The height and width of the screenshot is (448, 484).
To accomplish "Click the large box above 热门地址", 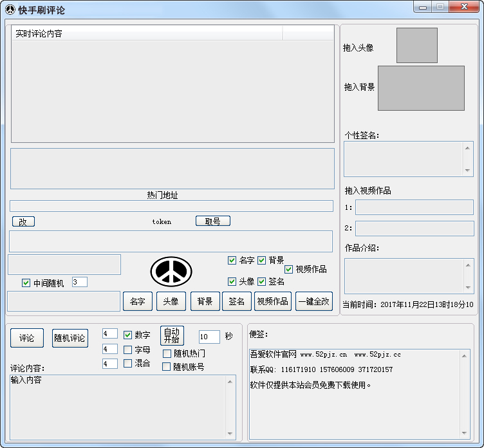I will click(x=172, y=169).
